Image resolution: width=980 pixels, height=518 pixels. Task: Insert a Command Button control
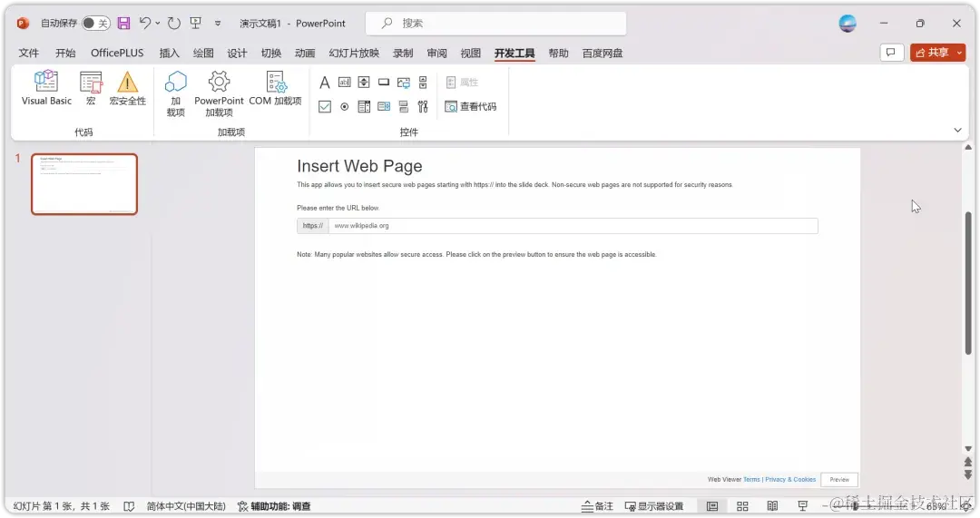tap(384, 83)
